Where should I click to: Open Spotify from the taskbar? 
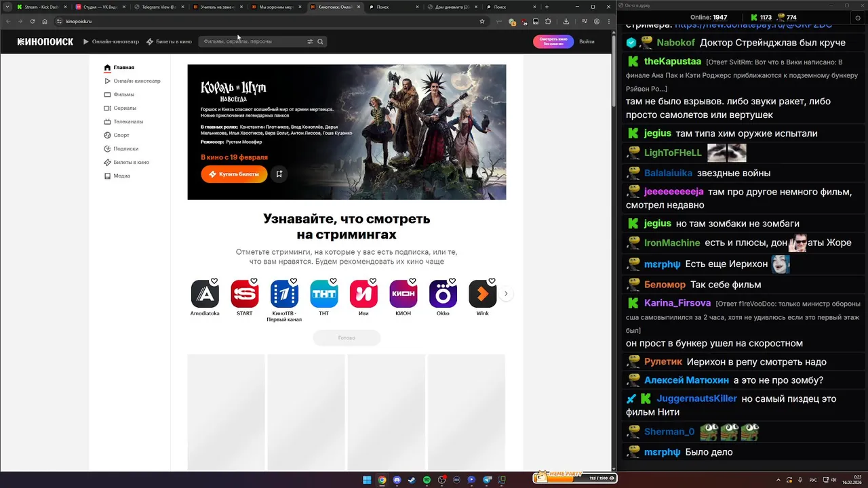[427, 480]
